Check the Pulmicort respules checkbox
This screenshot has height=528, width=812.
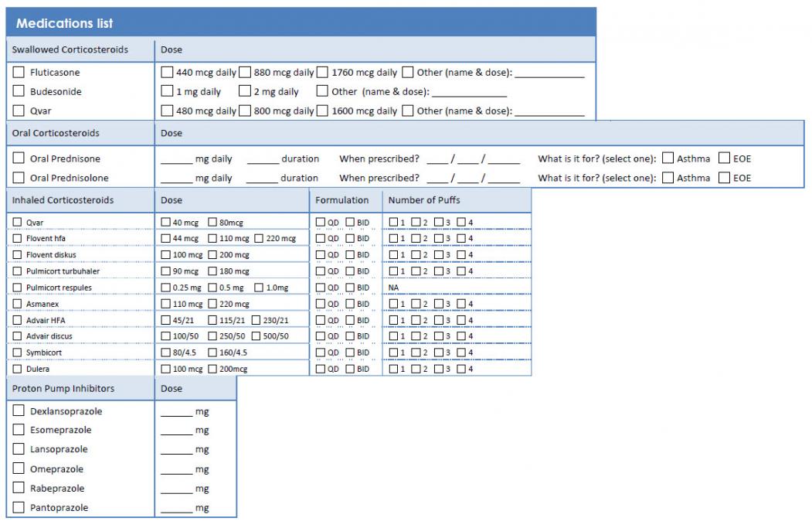click(x=17, y=288)
